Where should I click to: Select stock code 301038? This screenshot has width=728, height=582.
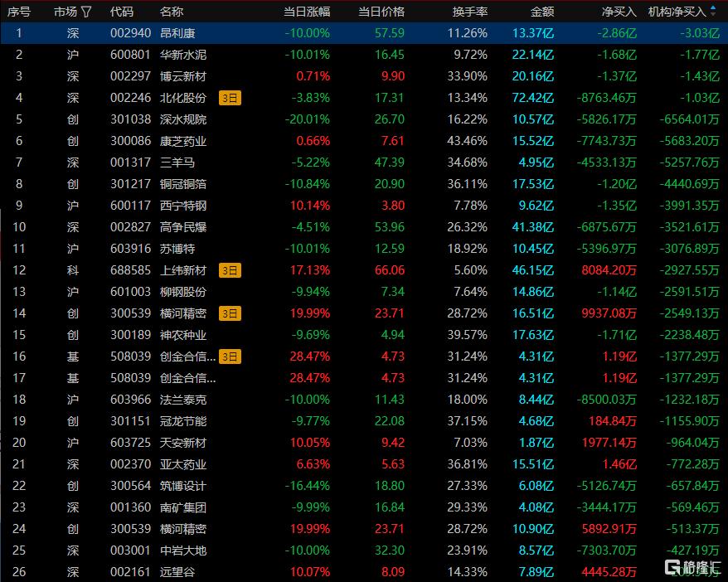point(130,119)
